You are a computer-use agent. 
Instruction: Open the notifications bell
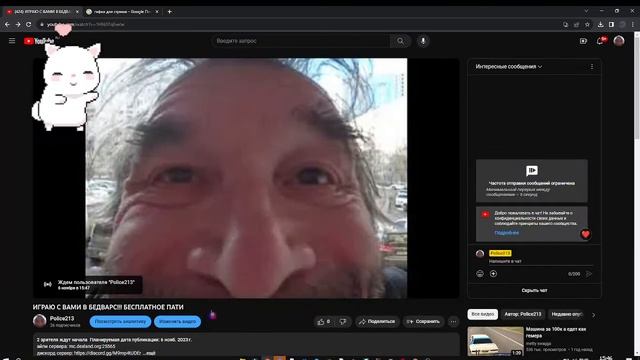tap(600, 41)
